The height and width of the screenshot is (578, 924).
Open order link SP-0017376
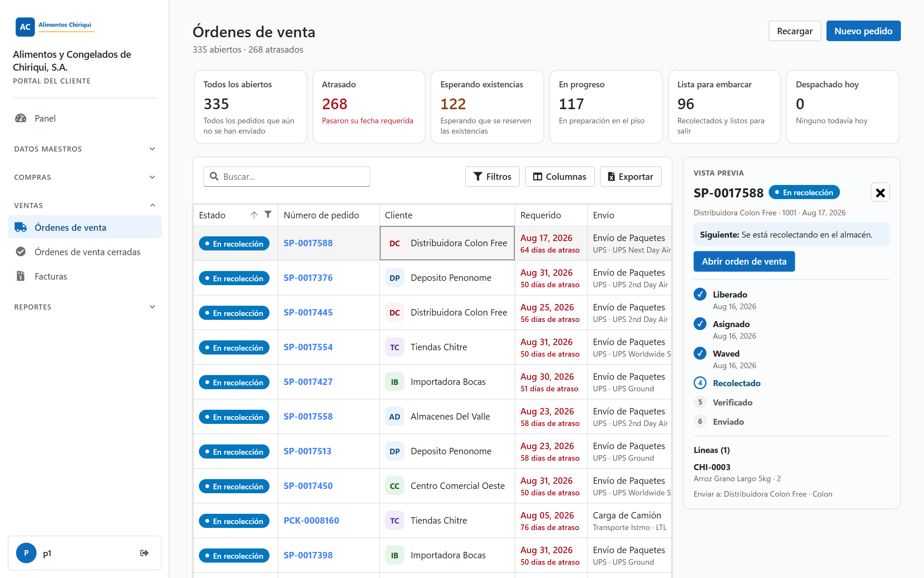(x=308, y=278)
